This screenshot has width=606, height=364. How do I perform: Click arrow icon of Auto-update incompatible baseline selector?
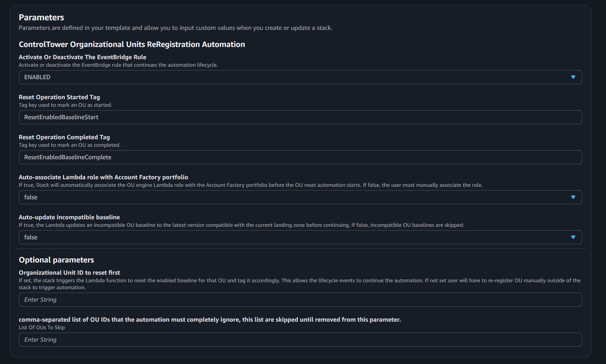tap(573, 237)
